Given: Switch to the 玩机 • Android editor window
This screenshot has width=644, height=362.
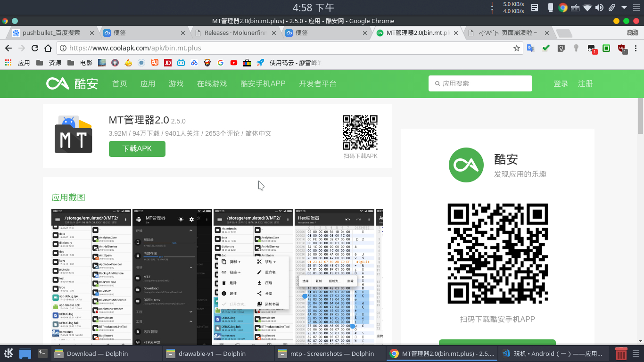Looking at the screenshot, I should pyautogui.click(x=553, y=354).
